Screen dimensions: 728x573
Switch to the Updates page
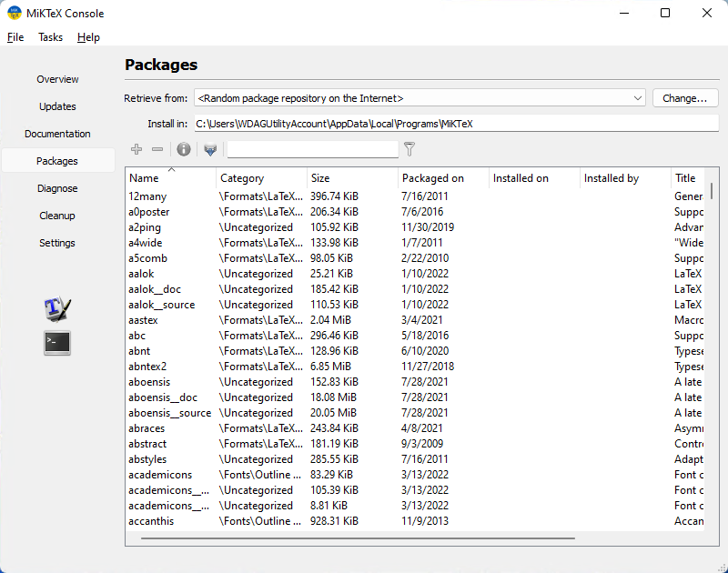point(57,106)
